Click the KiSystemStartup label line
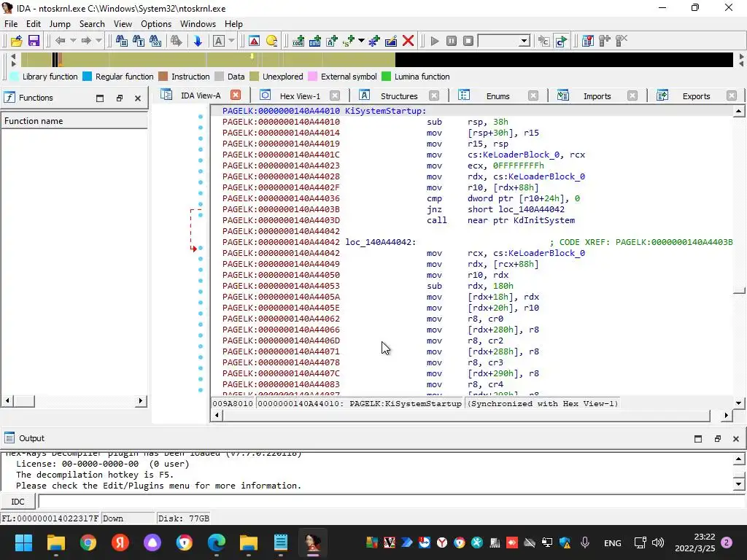 tap(385, 111)
